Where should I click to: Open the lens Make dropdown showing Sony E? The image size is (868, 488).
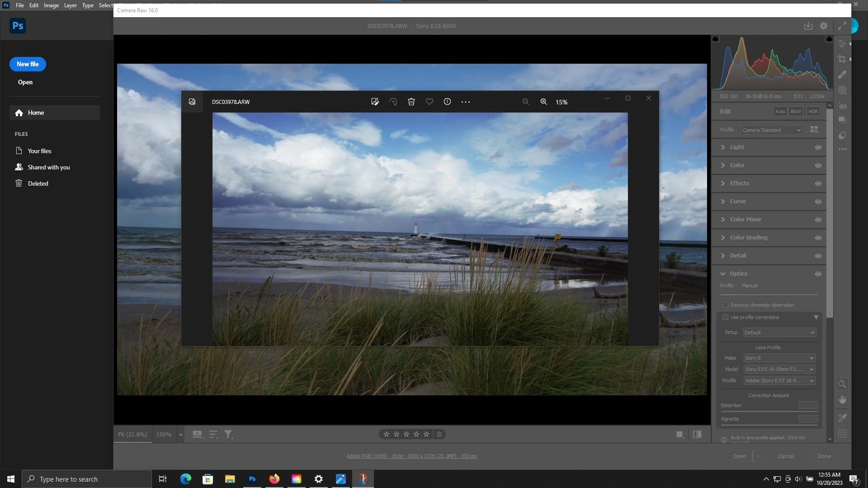[779, 358]
